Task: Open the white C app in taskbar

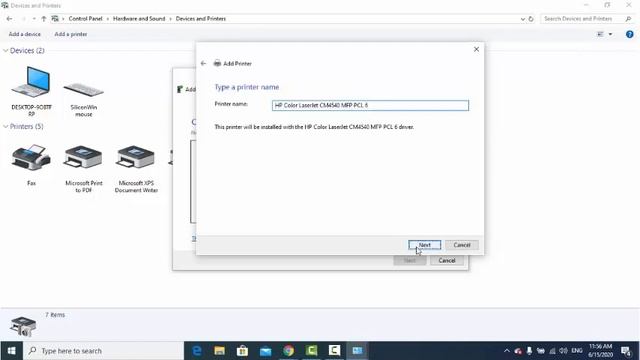Action: coord(334,351)
